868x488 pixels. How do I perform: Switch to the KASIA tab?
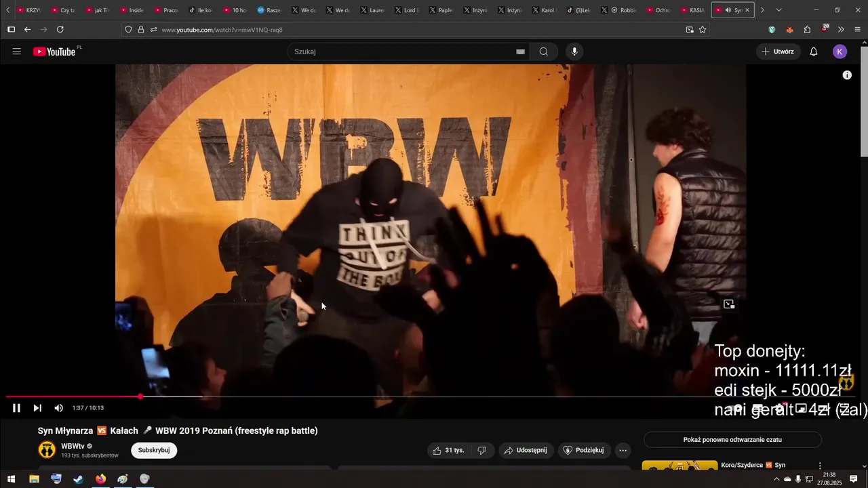click(692, 10)
